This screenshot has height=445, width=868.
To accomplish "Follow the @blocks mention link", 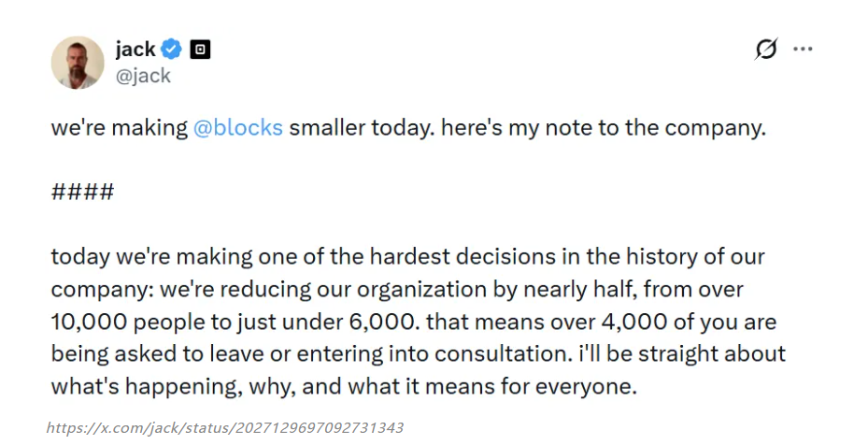I will tap(237, 128).
